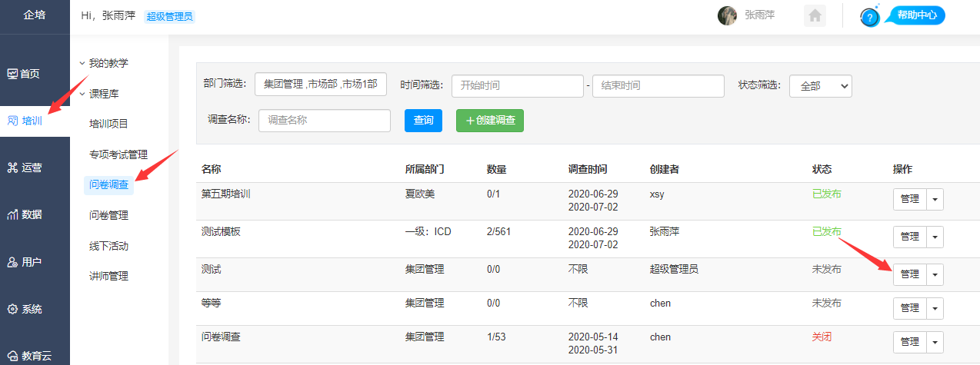Select 培训 in the left sidebar

(x=35, y=121)
